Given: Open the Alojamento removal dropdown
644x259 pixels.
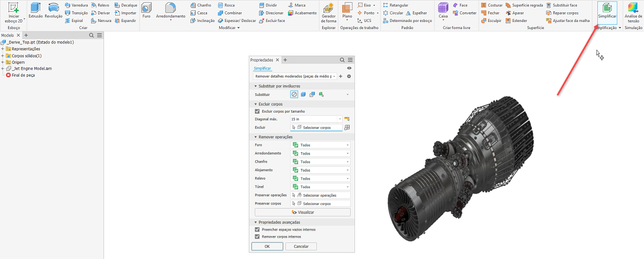Looking at the screenshot, I should (320, 170).
